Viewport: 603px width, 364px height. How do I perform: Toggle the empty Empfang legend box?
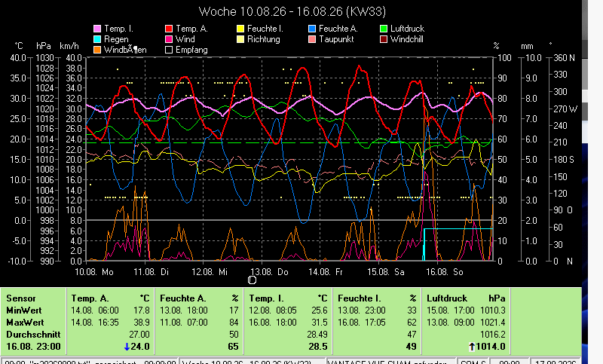(168, 50)
